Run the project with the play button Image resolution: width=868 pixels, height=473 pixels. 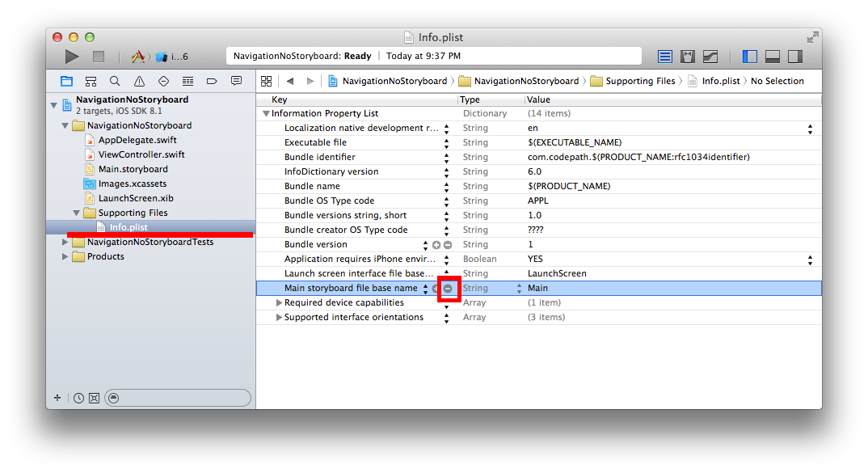71,57
